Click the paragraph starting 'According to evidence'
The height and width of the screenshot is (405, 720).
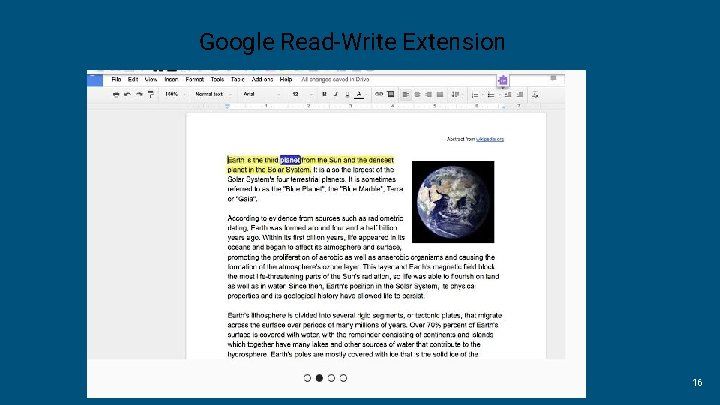361,257
